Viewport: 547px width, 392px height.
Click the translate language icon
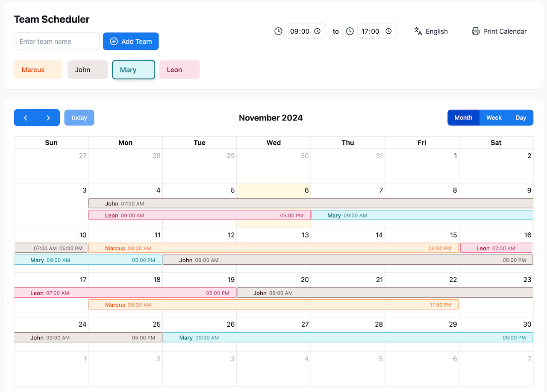(418, 31)
